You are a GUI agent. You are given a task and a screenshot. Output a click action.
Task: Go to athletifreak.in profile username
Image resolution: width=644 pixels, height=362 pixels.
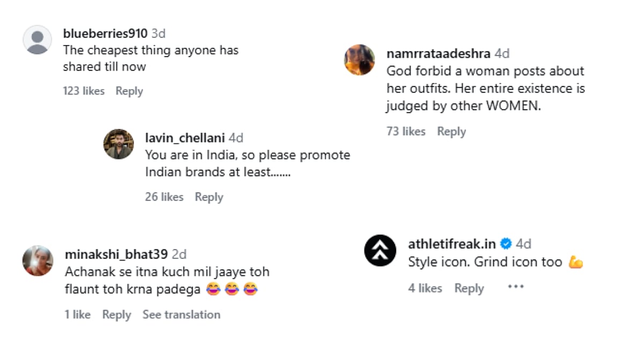tap(452, 244)
